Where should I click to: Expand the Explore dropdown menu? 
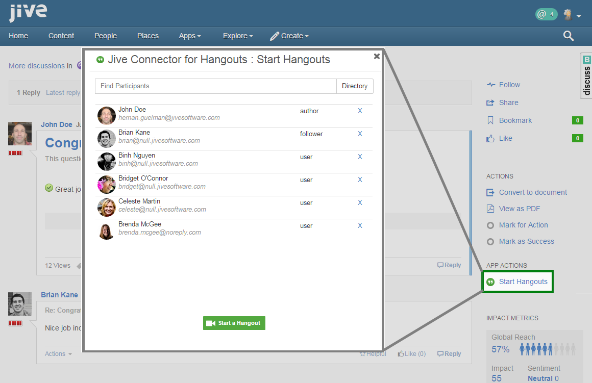(x=238, y=36)
